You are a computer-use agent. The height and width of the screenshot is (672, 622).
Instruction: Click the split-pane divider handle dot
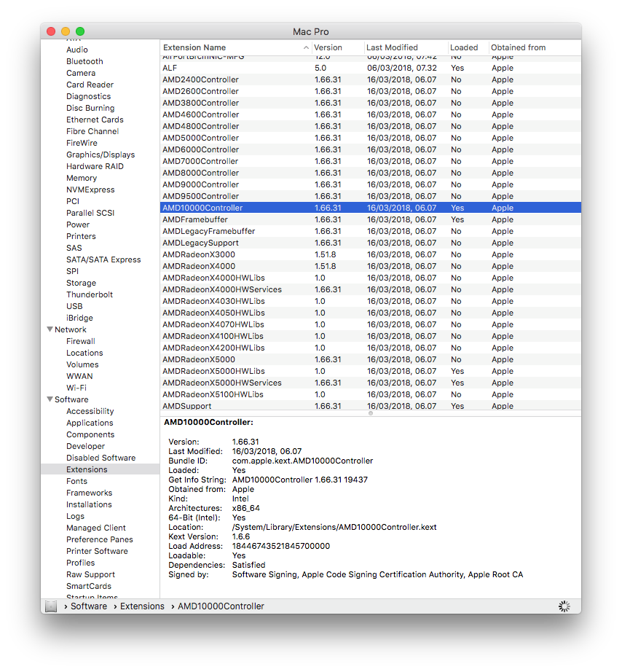[x=371, y=413]
